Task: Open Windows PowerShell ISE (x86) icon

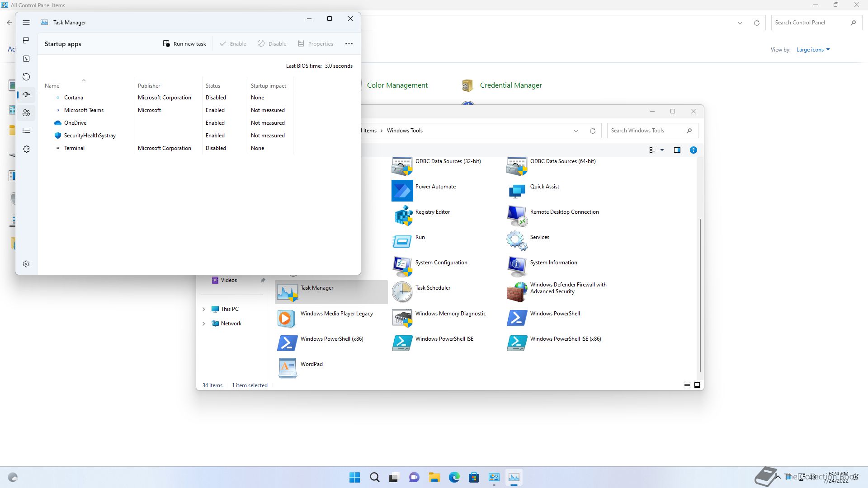Action: click(517, 343)
